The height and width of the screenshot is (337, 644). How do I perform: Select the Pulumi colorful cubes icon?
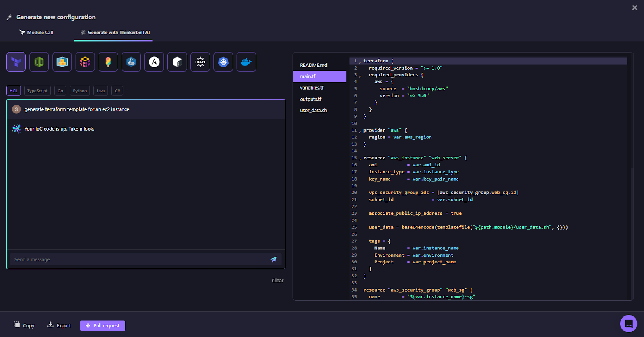point(85,62)
